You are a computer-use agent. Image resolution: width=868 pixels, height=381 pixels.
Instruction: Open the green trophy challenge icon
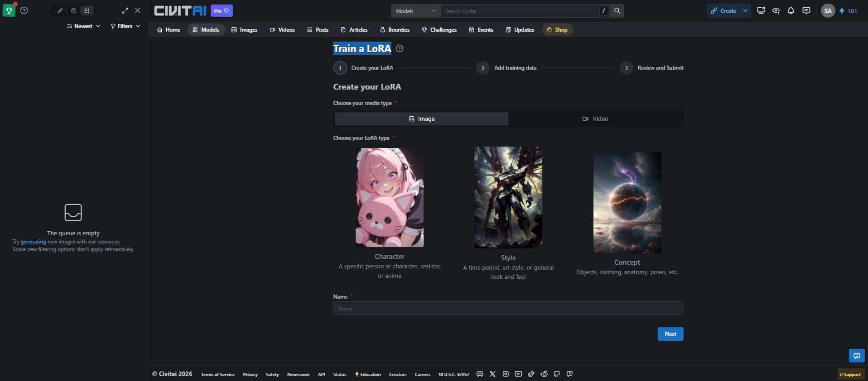tap(9, 10)
